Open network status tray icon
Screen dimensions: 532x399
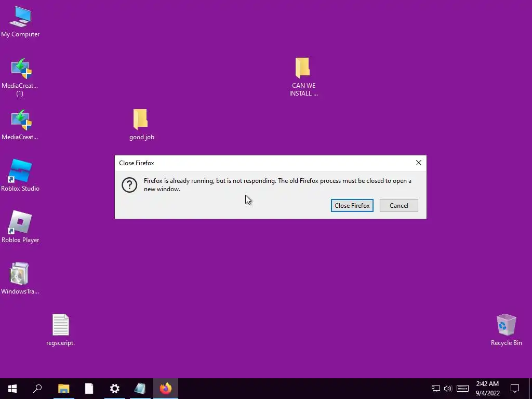pyautogui.click(x=436, y=389)
